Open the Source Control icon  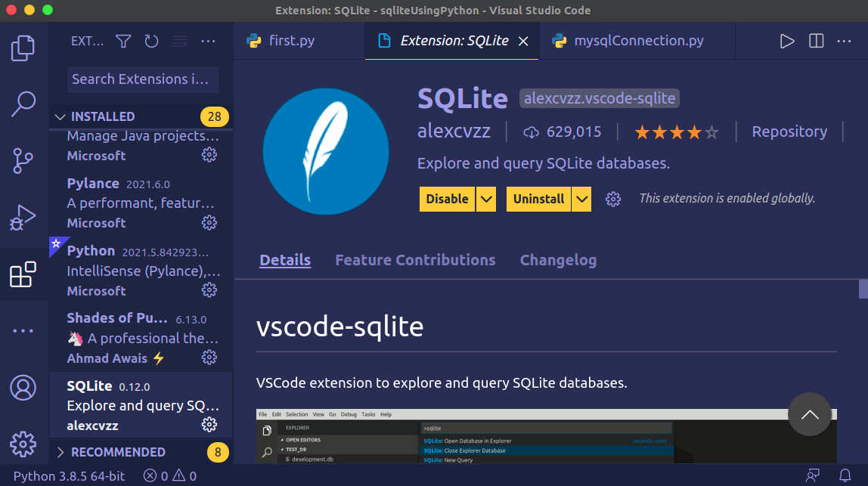pyautogui.click(x=23, y=160)
